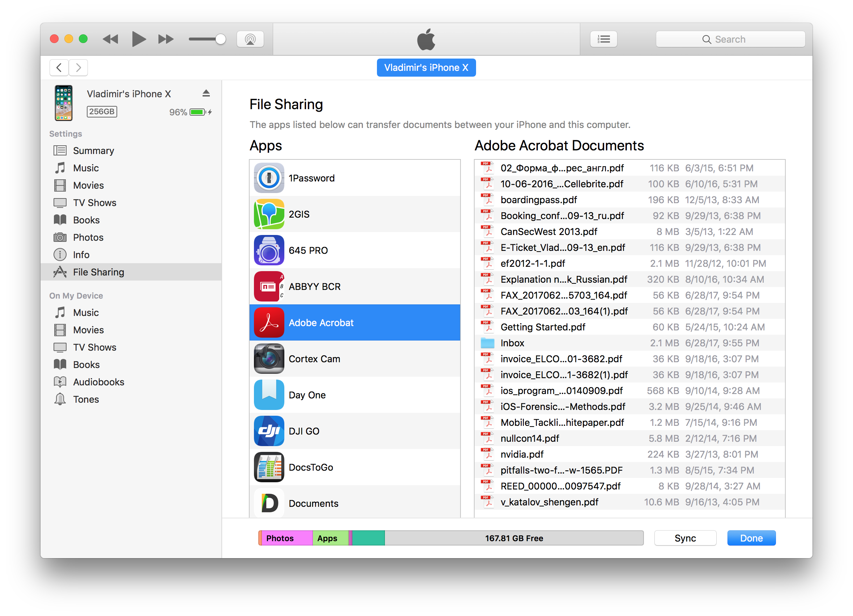The height and width of the screenshot is (616, 853).
Task: Select ios_program_...0140909.pdf
Action: coord(629,390)
